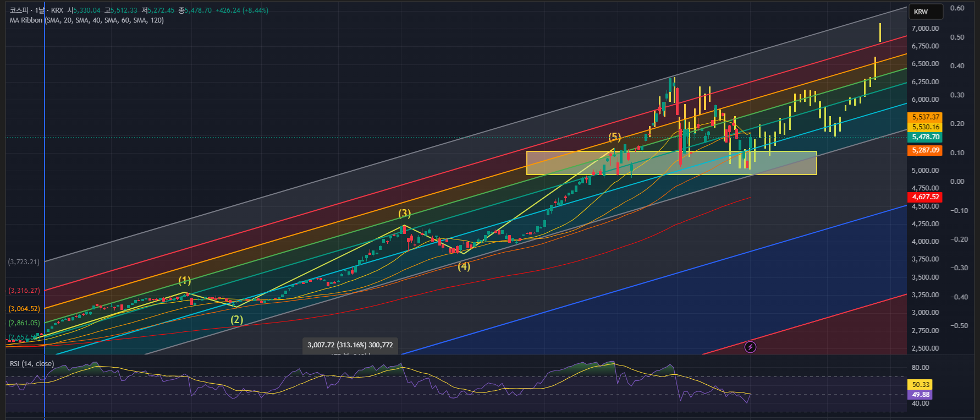This screenshot has height=420, width=980.
Task: Click the 코스피 symbol title
Action: 19,10
